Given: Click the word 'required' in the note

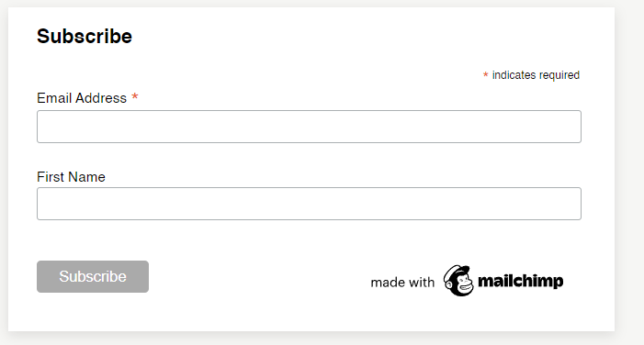Looking at the screenshot, I should 559,75.
